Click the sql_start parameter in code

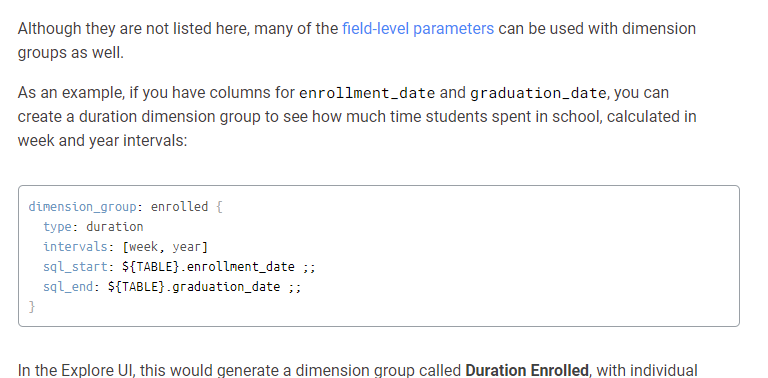[75, 267]
